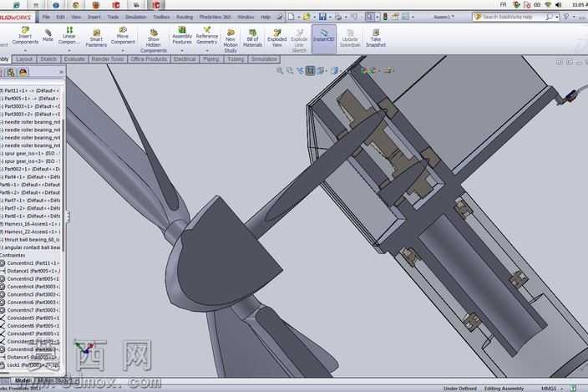This screenshot has width=588, height=392.
Task: Click the Show Hidden Components tool
Action: (154, 40)
